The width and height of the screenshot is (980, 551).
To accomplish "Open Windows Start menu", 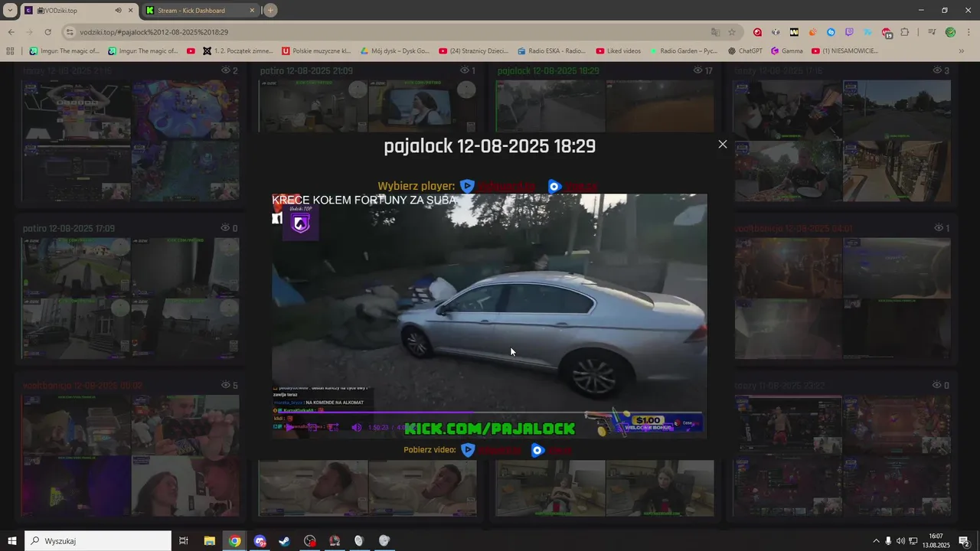I will coord(12,540).
